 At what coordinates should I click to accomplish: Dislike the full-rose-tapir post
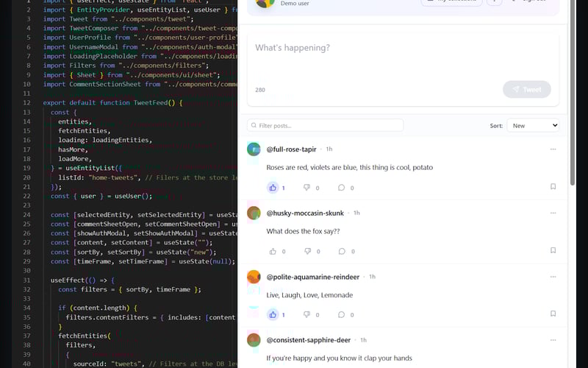click(x=306, y=188)
